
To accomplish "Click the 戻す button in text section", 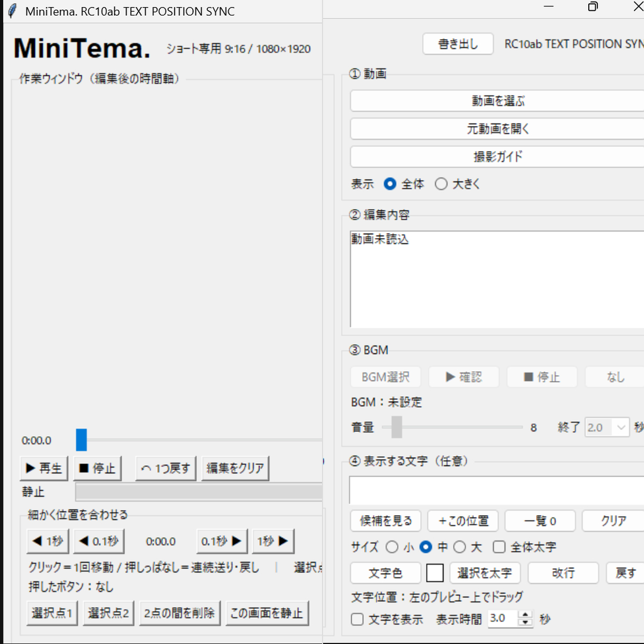I will pyautogui.click(x=625, y=573).
